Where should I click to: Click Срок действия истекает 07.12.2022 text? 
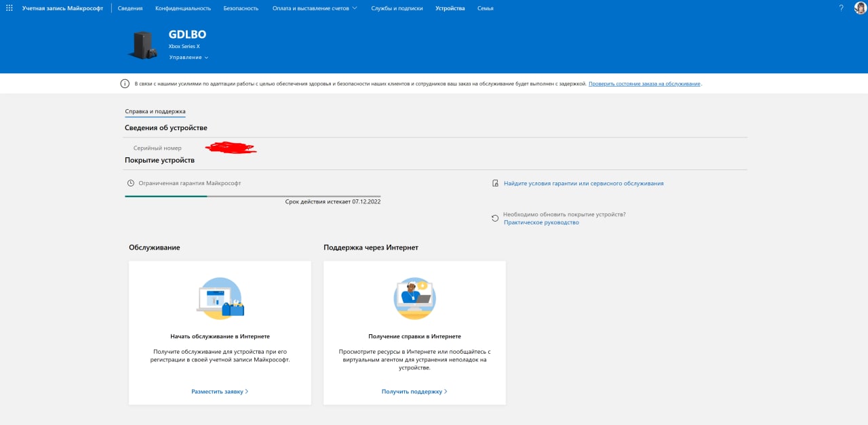point(333,201)
